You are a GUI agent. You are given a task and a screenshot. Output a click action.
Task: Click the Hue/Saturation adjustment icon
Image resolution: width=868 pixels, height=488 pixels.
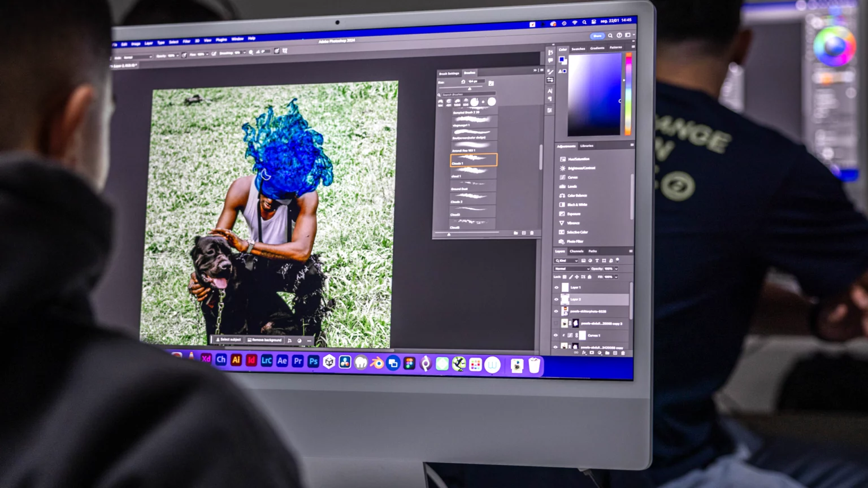pos(562,159)
